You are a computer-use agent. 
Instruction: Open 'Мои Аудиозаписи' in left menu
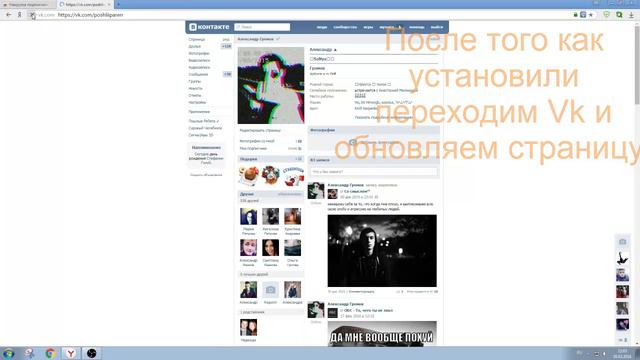[x=199, y=67]
